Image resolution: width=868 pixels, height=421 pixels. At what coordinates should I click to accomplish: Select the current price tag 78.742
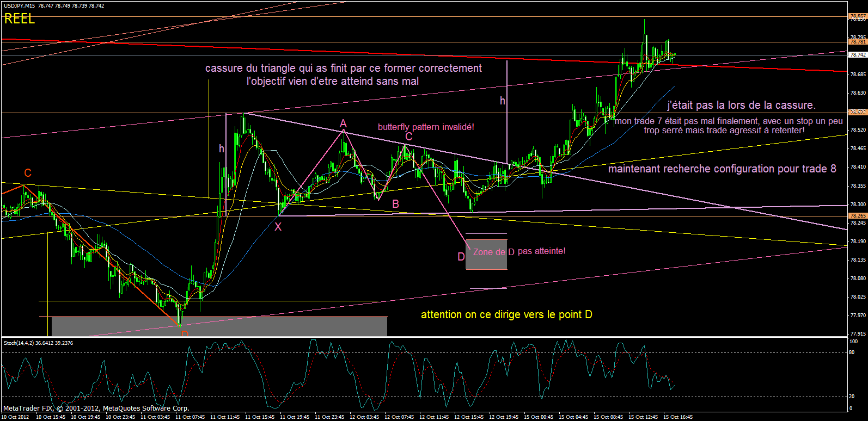point(858,55)
